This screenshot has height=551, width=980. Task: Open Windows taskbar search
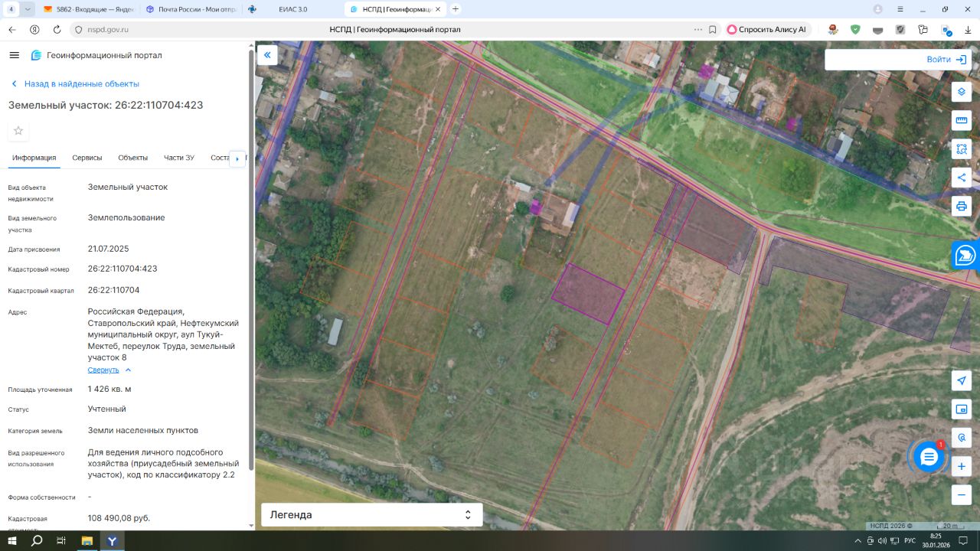[37, 540]
